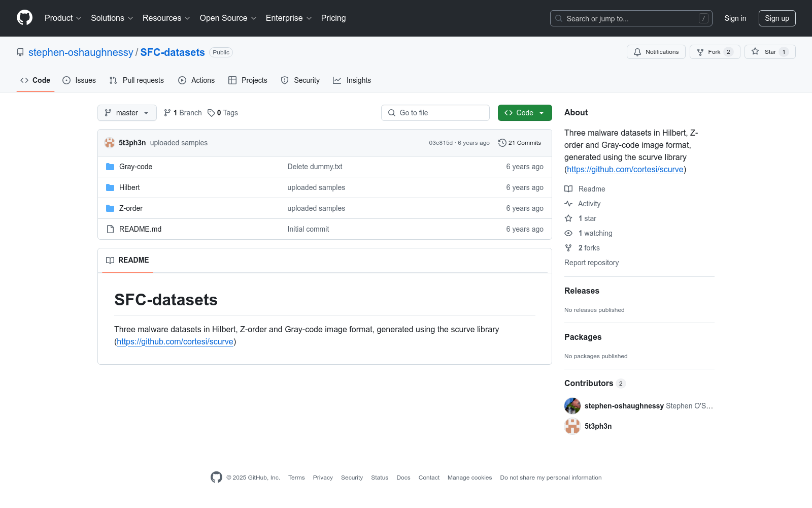Click the 0 Tags link

tap(223, 113)
